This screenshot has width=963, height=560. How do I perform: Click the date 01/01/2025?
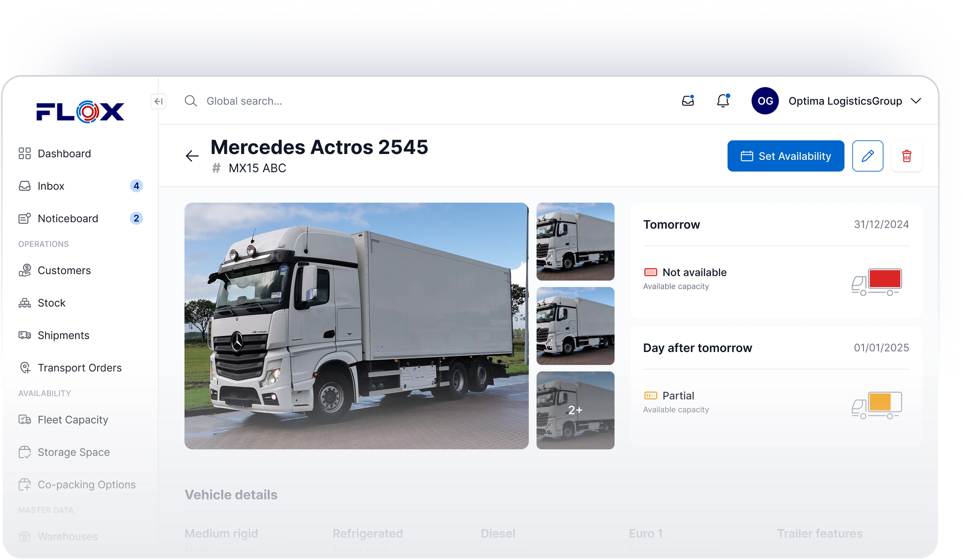881,348
